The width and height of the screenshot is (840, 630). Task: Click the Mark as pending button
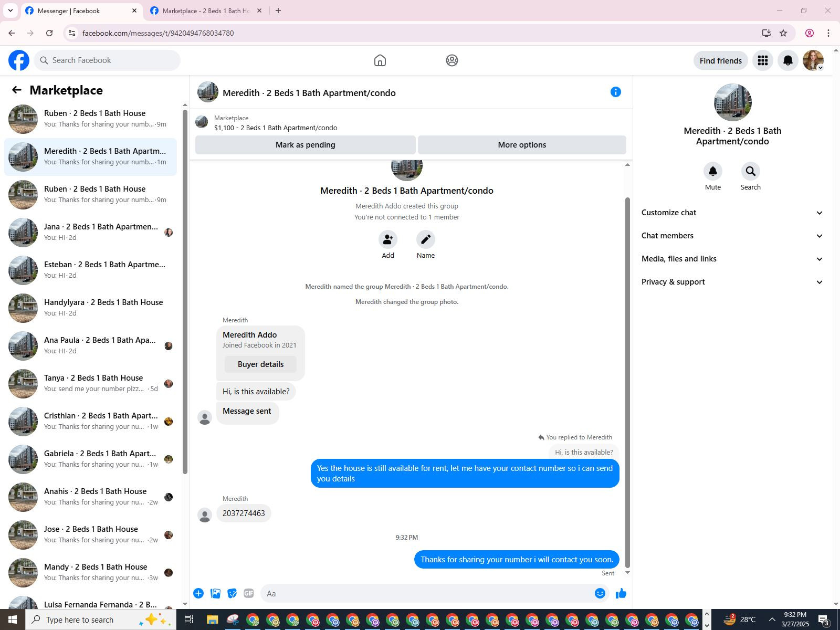pyautogui.click(x=306, y=145)
